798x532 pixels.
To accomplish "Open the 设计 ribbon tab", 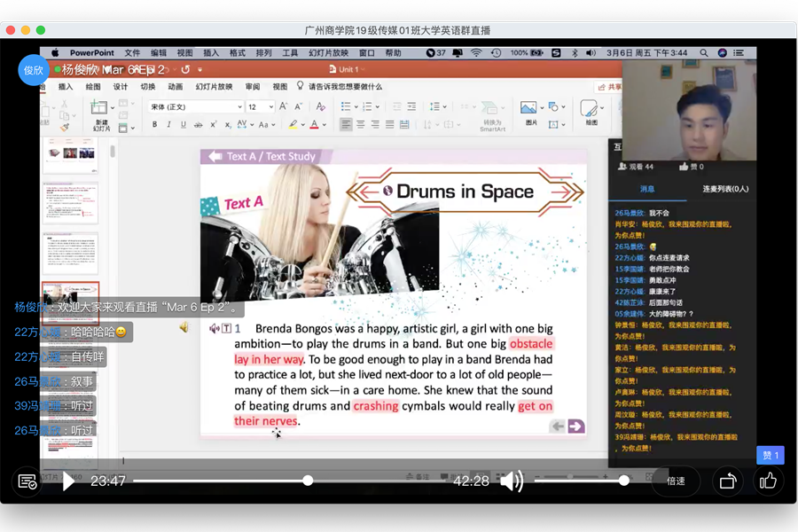I will tap(121, 87).
